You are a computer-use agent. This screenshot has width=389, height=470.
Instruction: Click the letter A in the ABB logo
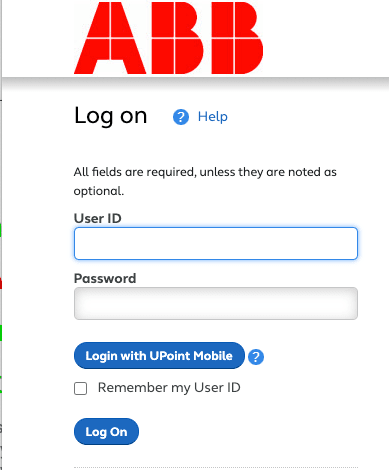[110, 38]
